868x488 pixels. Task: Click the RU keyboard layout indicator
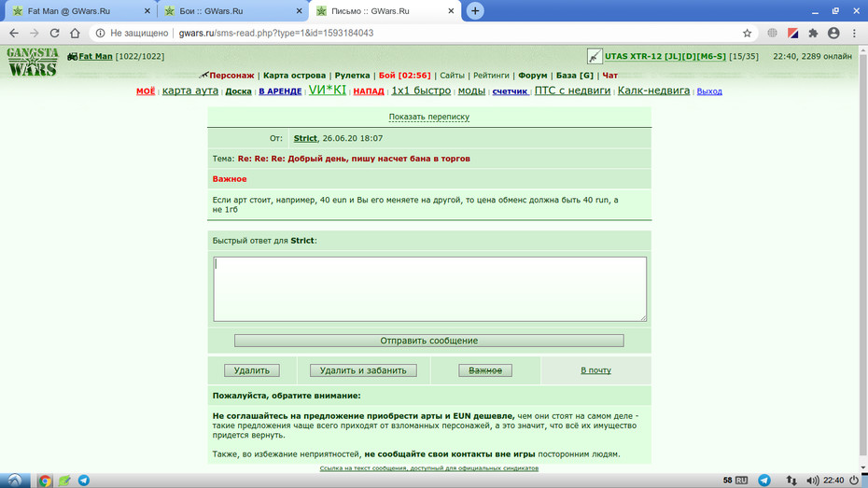pyautogui.click(x=741, y=481)
